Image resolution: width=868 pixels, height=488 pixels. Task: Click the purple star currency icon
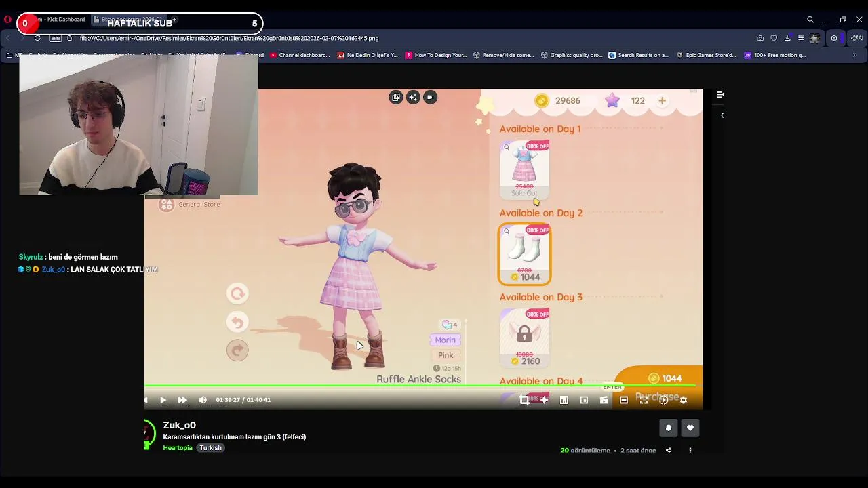[x=612, y=100]
